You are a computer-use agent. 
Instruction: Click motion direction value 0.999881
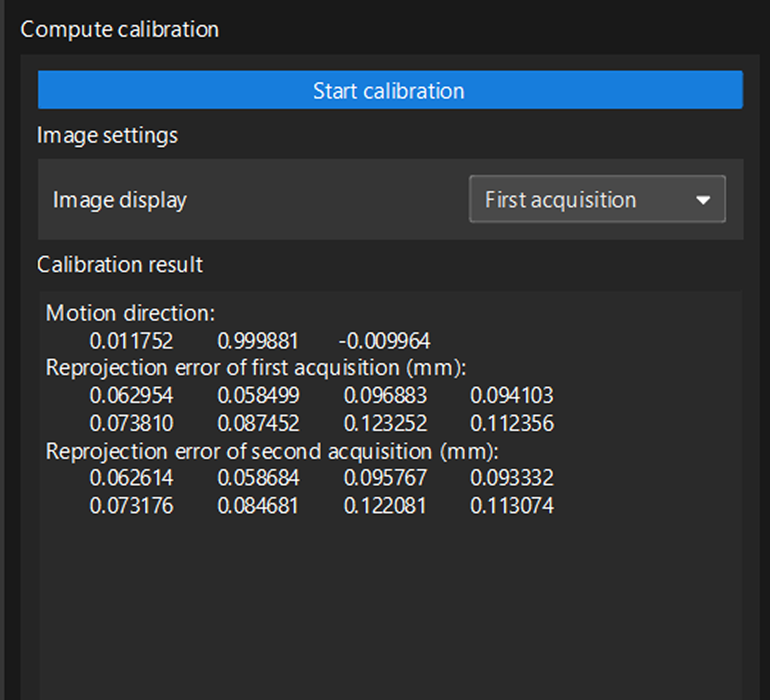pos(258,342)
